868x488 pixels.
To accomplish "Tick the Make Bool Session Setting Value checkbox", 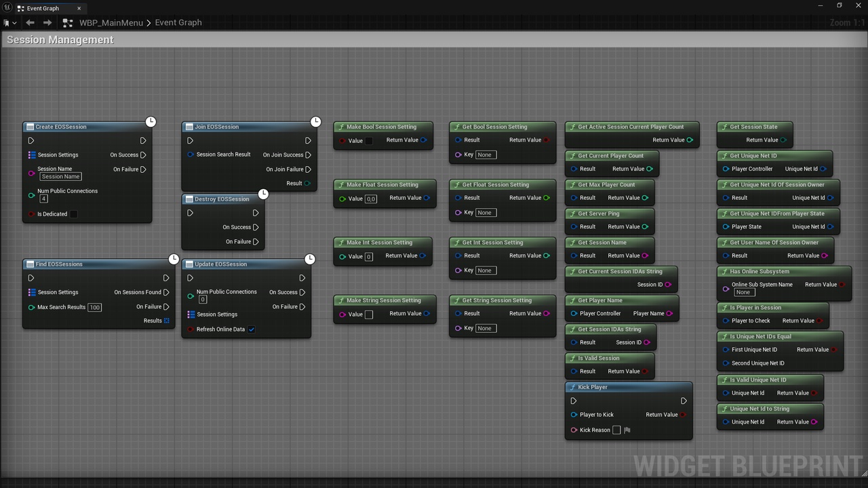I will (369, 141).
